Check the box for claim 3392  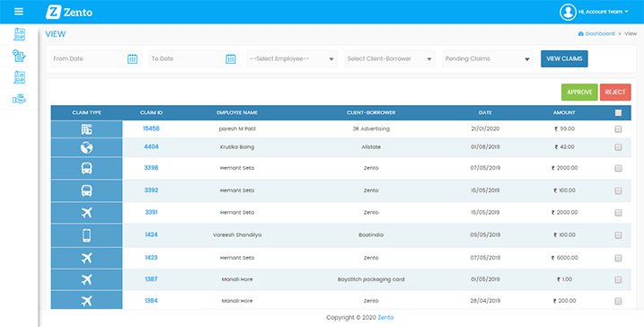click(x=618, y=190)
